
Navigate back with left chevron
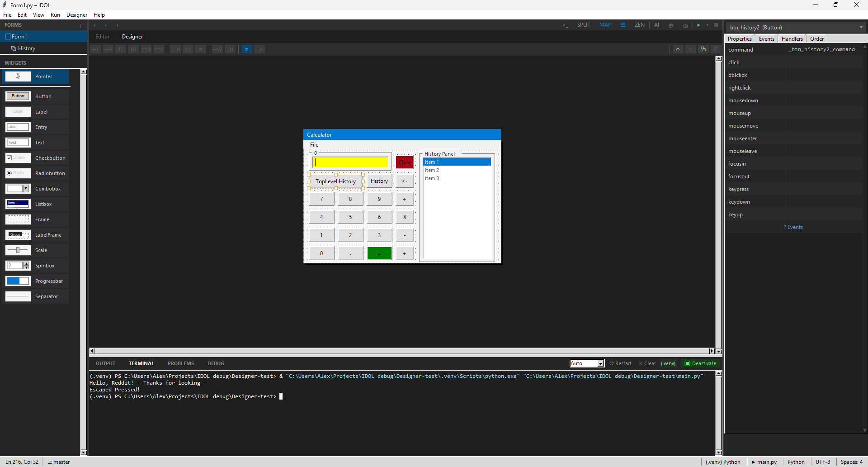(x=95, y=25)
